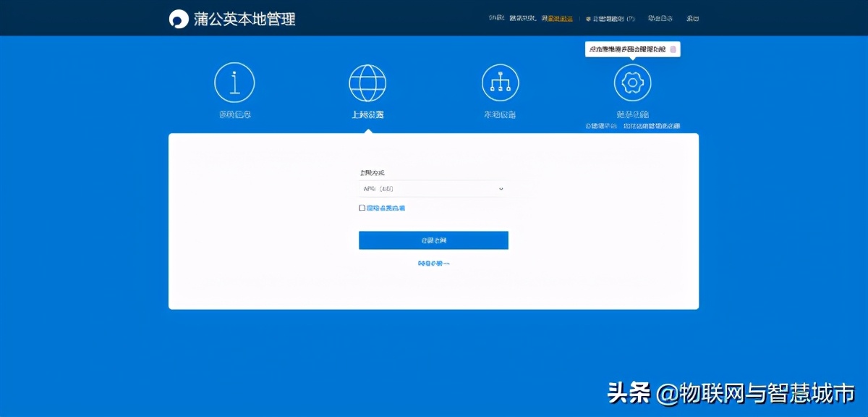Image resolution: width=868 pixels, height=417 pixels.
Task: Select the system info 'i' step icon
Action: [x=234, y=81]
